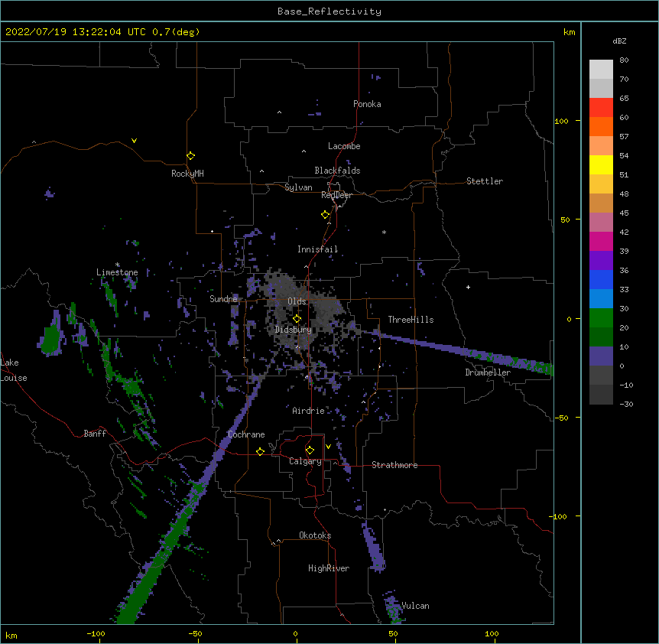
Task: Click the Calgary city label
Action: 306,461
